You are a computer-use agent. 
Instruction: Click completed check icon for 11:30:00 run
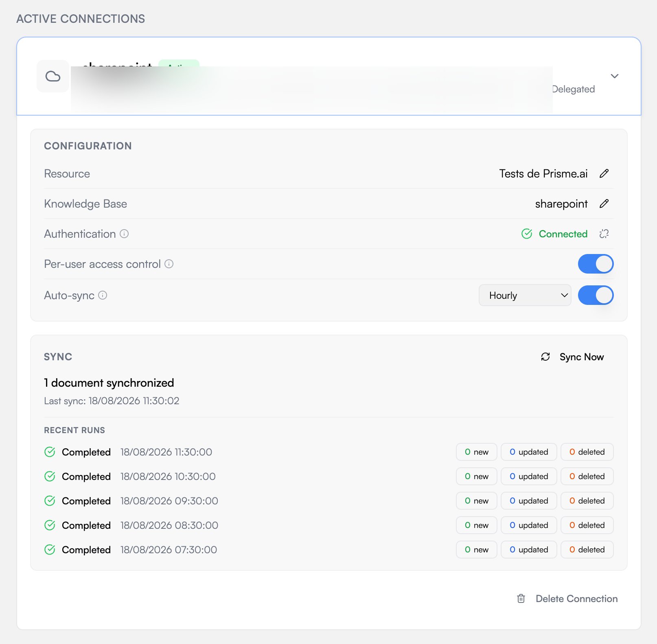point(50,452)
